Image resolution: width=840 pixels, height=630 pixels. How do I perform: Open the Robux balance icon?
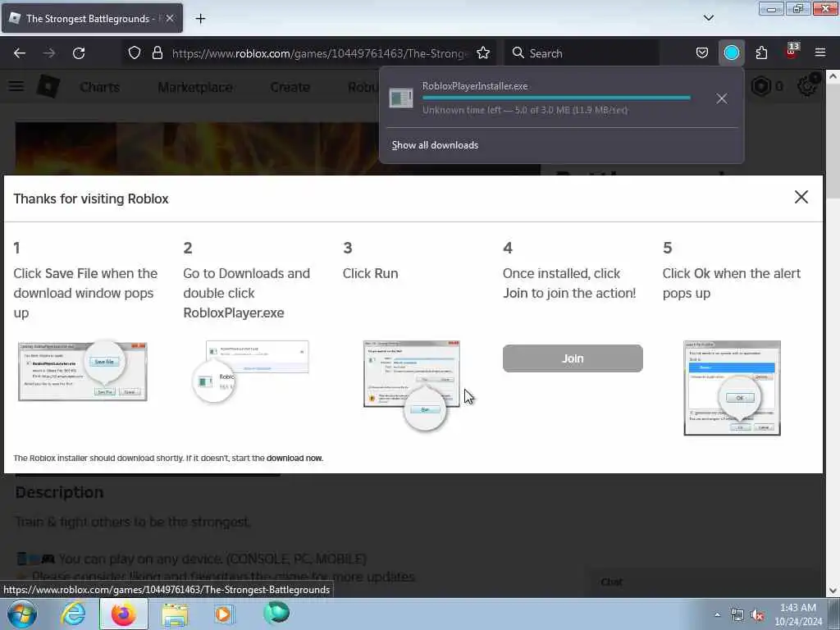[x=761, y=85]
